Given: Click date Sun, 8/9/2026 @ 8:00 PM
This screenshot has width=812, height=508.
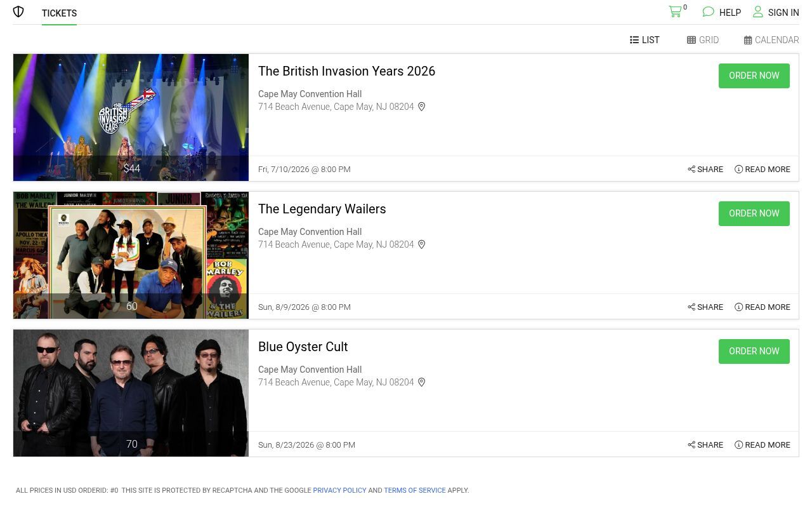Looking at the screenshot, I should coord(304,307).
